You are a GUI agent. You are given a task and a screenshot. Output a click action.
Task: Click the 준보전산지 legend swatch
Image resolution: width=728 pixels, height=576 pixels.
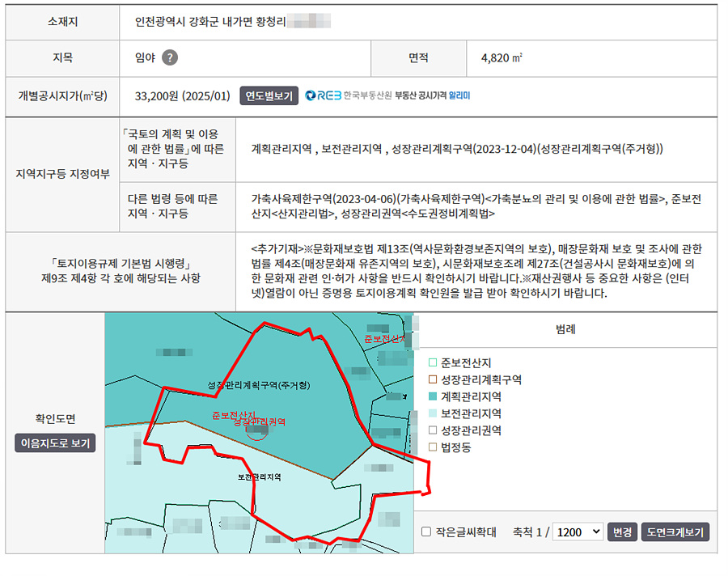click(433, 362)
